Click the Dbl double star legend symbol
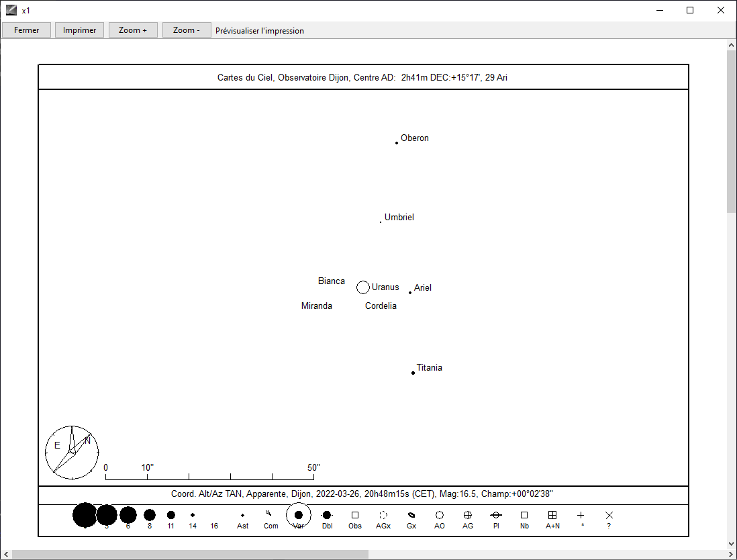The height and width of the screenshot is (560, 737). point(327,515)
